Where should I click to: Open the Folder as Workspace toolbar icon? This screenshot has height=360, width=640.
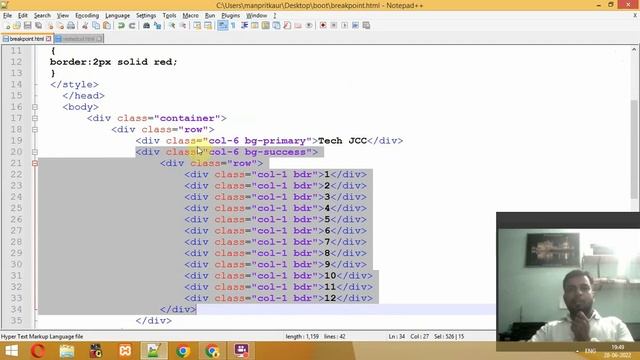tap(298, 26)
